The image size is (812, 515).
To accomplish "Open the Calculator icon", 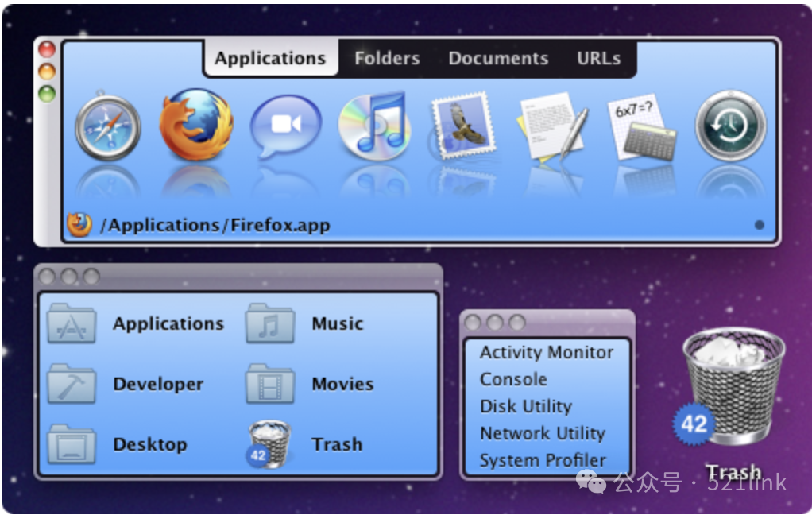I will pyautogui.click(x=642, y=127).
